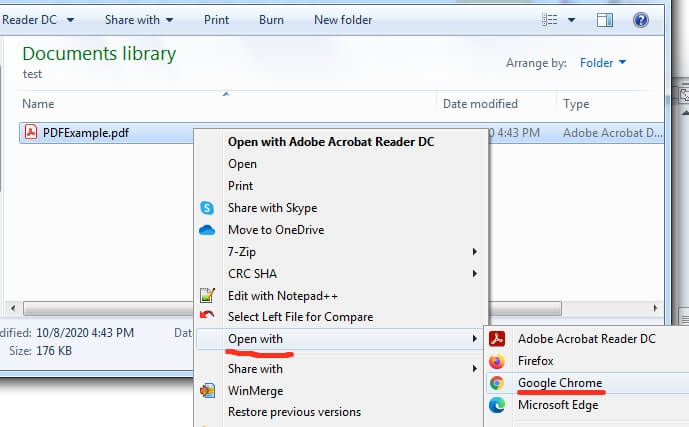The width and height of the screenshot is (689, 427).
Task: Open file with Adobe Acrobat Reader DC submenu item
Action: coord(587,339)
